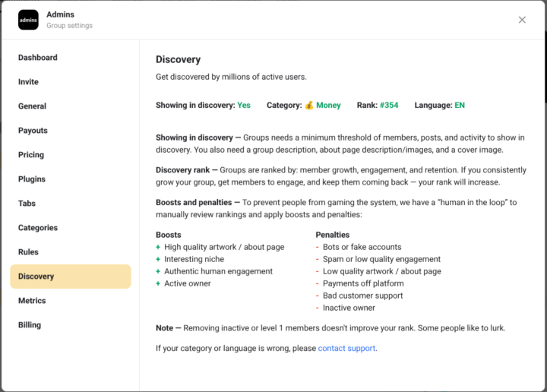Viewport: 547px width, 392px height.
Task: Click the Penalties column heading
Action: pos(333,235)
